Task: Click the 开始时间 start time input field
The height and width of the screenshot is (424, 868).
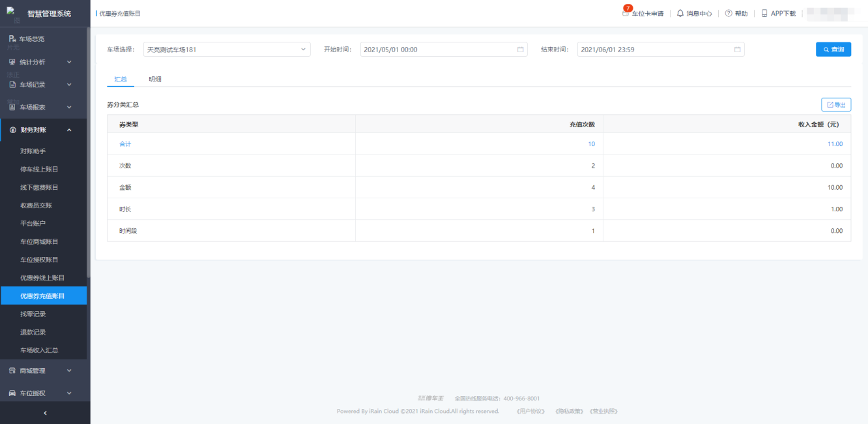Action: click(437, 50)
